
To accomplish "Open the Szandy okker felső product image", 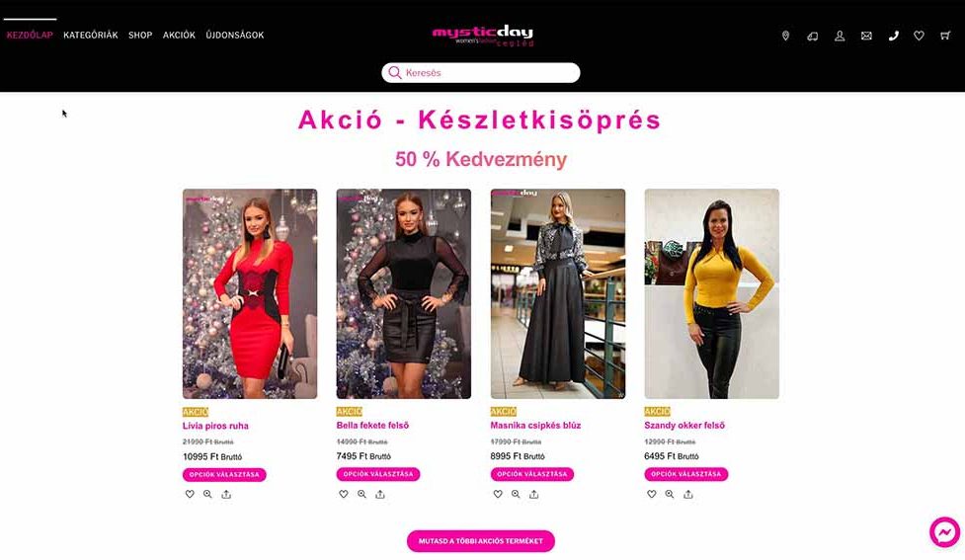I will 711,293.
